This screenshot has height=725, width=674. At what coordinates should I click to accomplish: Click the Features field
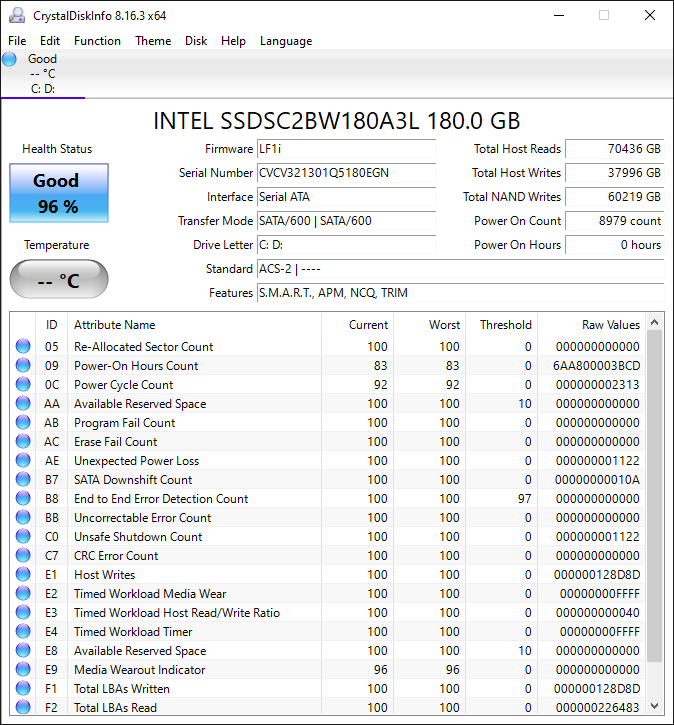pyautogui.click(x=460, y=293)
